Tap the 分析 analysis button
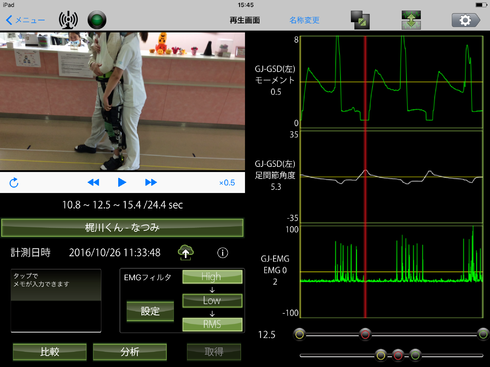Image resolution: width=490 pixels, height=367 pixels. pos(130,352)
